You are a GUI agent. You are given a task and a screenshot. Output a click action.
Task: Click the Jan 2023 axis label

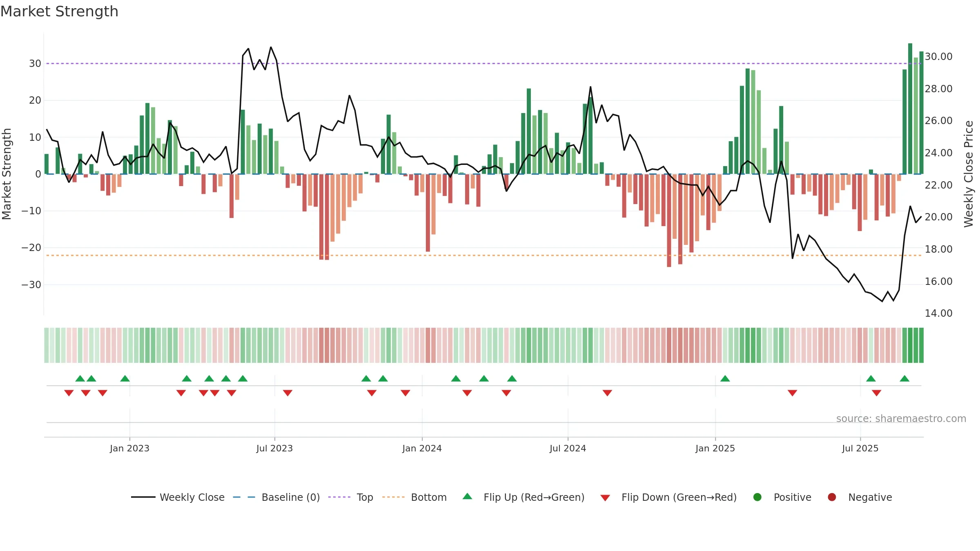click(x=129, y=449)
